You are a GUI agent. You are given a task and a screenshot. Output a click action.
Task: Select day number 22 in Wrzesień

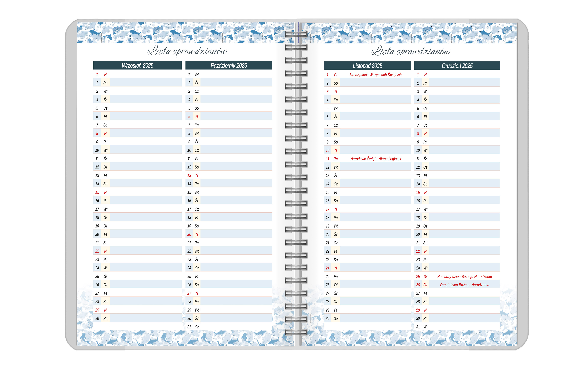click(97, 251)
